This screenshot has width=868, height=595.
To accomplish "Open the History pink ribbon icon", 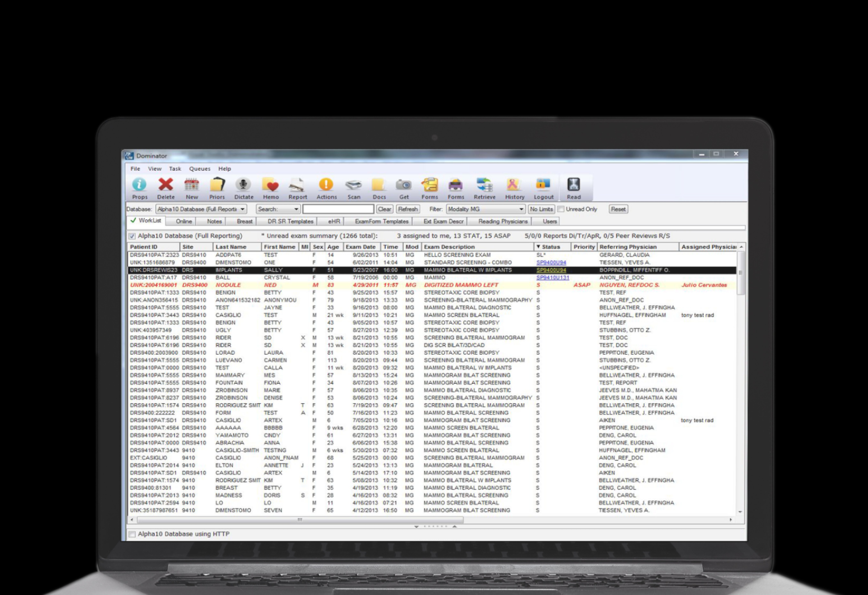I will coord(515,188).
